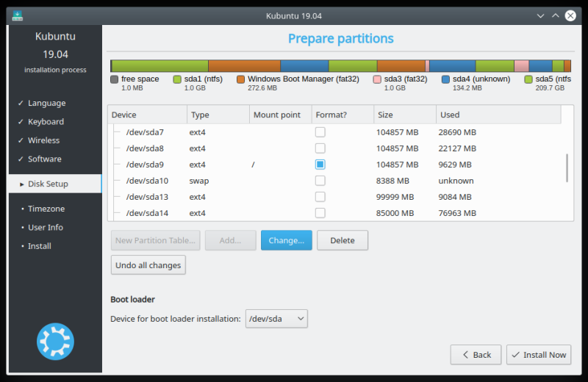This screenshot has width=588, height=382.
Task: Click the pink sda3 (fat32) legend swatch
Action: point(377,79)
